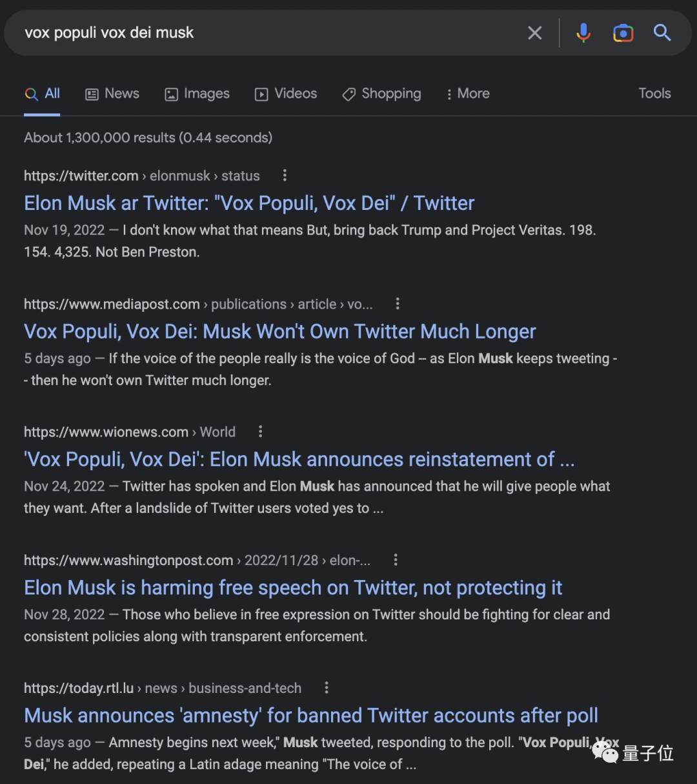Open Google Lens camera search
697x784 pixels.
pyautogui.click(x=623, y=33)
